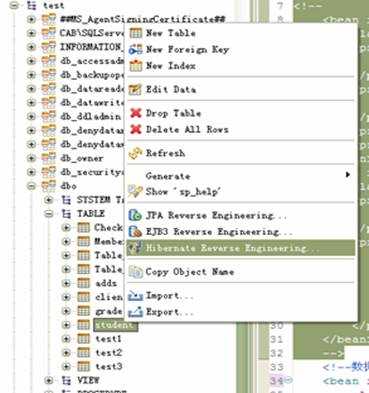369x393 pixels.
Task: Expand the test1 table node
Action: click(x=66, y=339)
